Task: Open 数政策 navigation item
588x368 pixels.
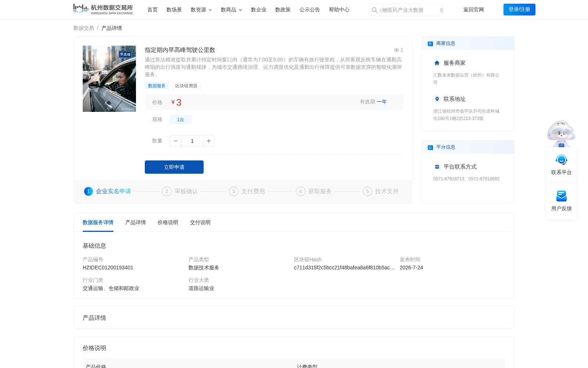Action: click(x=283, y=10)
